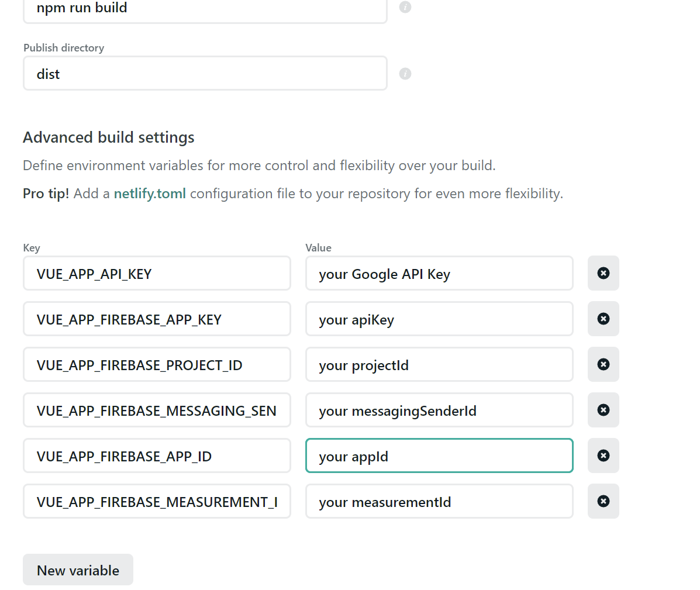Edit the VUE_APP_API_KEY key field
Screen dimensions: 700x590
tap(157, 274)
